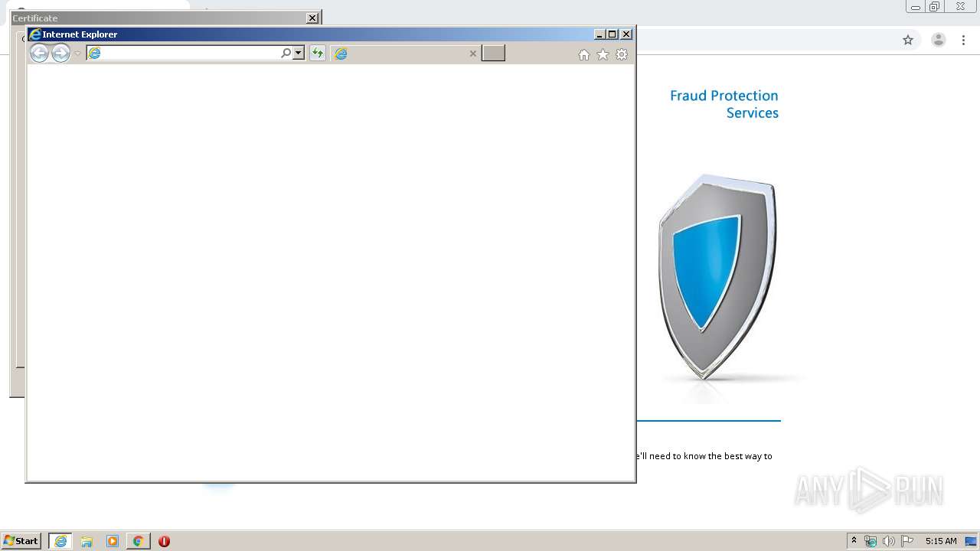Click the Fraud Protection Services heading

[x=724, y=104]
